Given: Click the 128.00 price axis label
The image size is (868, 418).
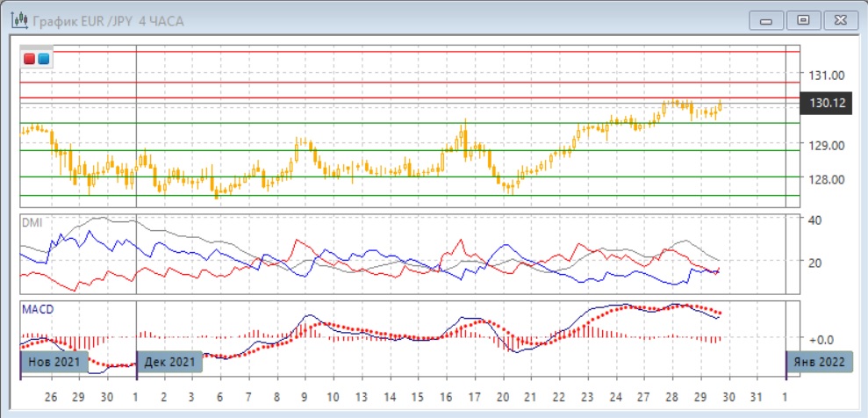Looking at the screenshot, I should pyautogui.click(x=826, y=179).
